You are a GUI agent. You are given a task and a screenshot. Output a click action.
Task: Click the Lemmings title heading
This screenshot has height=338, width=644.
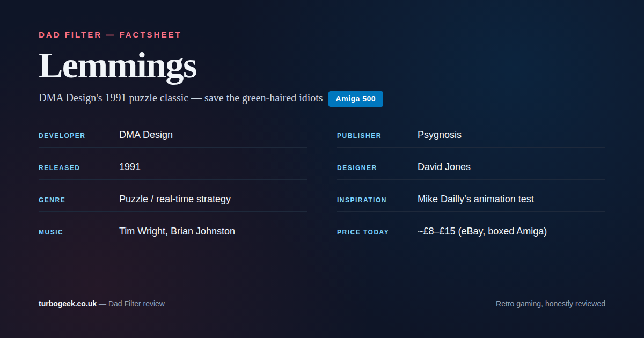click(118, 66)
